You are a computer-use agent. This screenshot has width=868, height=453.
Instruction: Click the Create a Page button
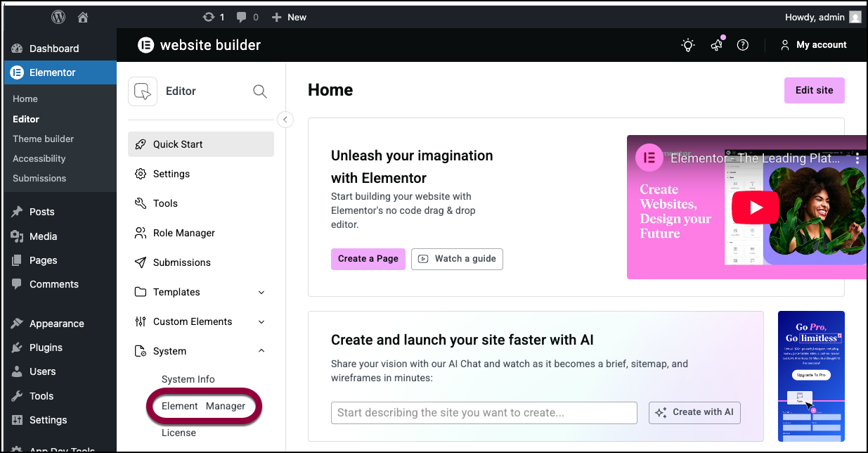368,259
